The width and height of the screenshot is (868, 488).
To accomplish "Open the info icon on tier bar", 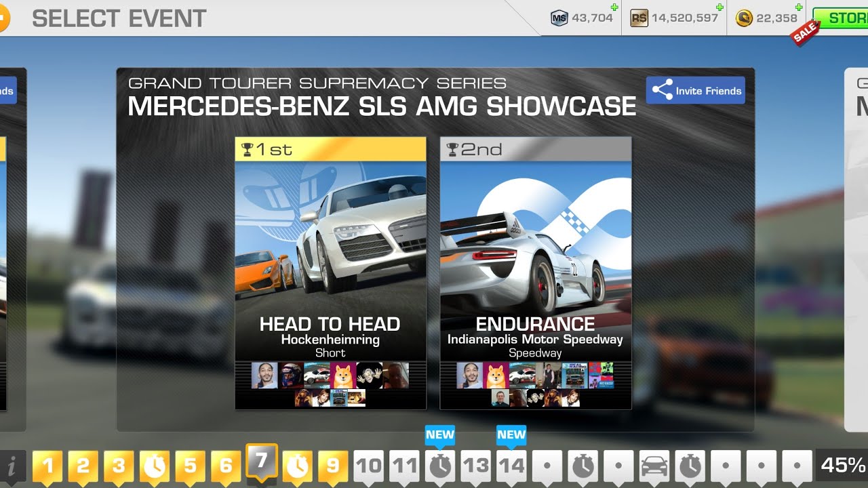I will (13, 466).
